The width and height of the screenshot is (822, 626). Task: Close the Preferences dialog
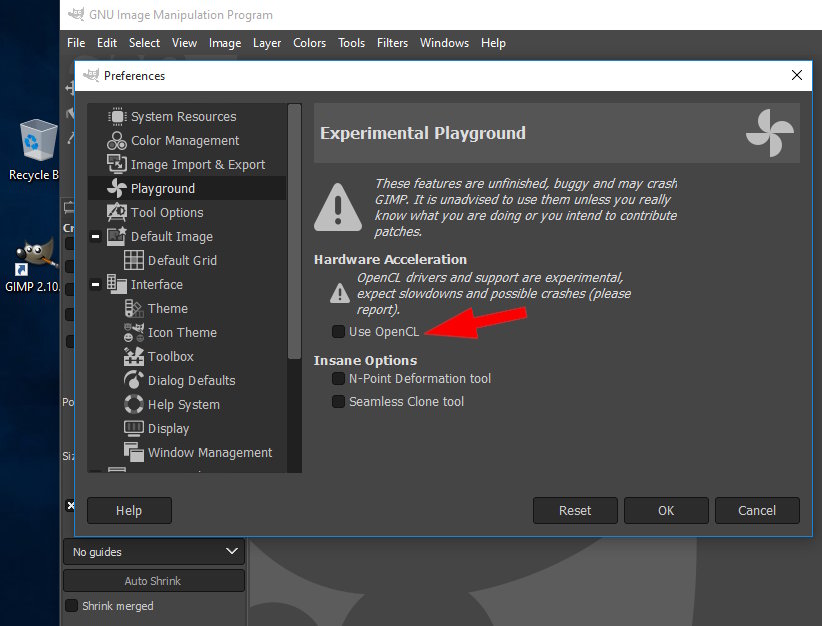797,75
